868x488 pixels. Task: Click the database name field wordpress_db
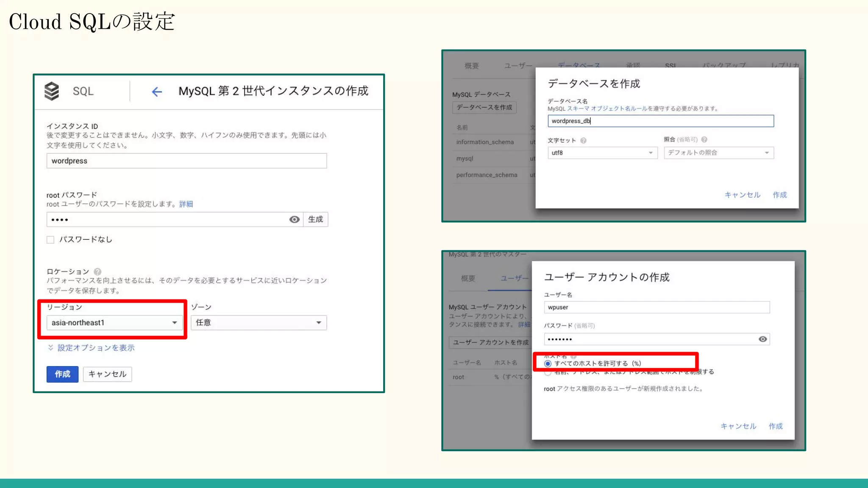[x=660, y=121]
